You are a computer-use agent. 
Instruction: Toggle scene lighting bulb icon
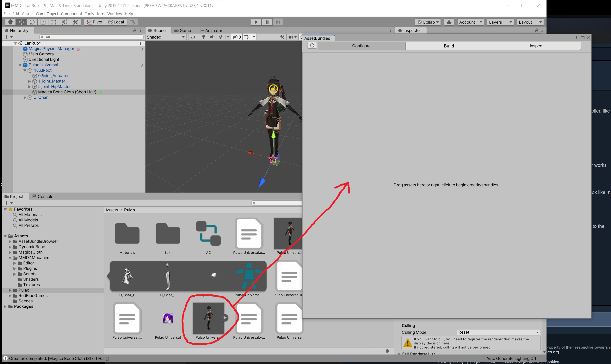tap(203, 37)
